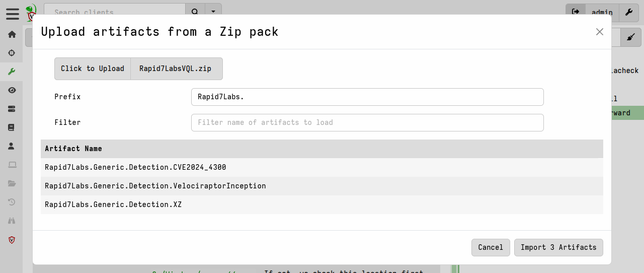The height and width of the screenshot is (273, 644).
Task: Click to Upload a zip file
Action: (x=93, y=69)
